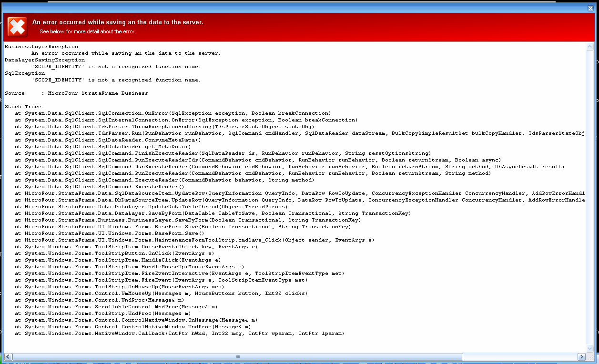Viewport: 599px width, 364px height.
Task: Click the 'Source : MicroFour StrataFrame Business' line
Action: [x=76, y=93]
